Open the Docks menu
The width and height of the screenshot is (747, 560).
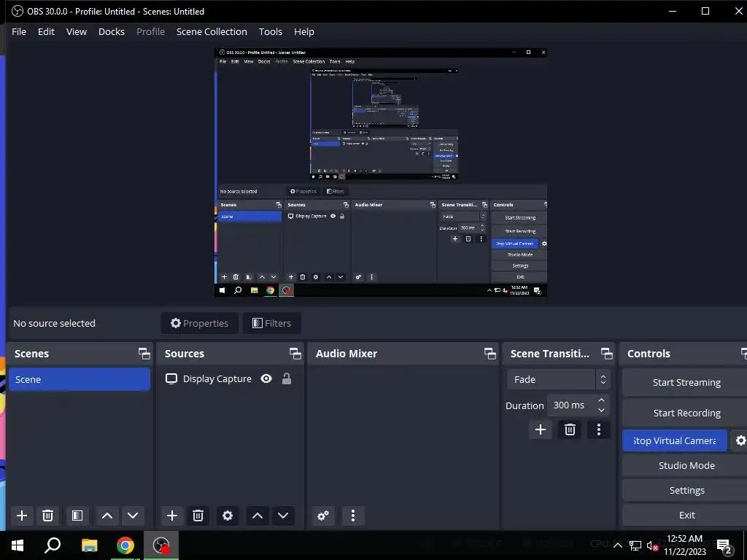[x=112, y=31]
